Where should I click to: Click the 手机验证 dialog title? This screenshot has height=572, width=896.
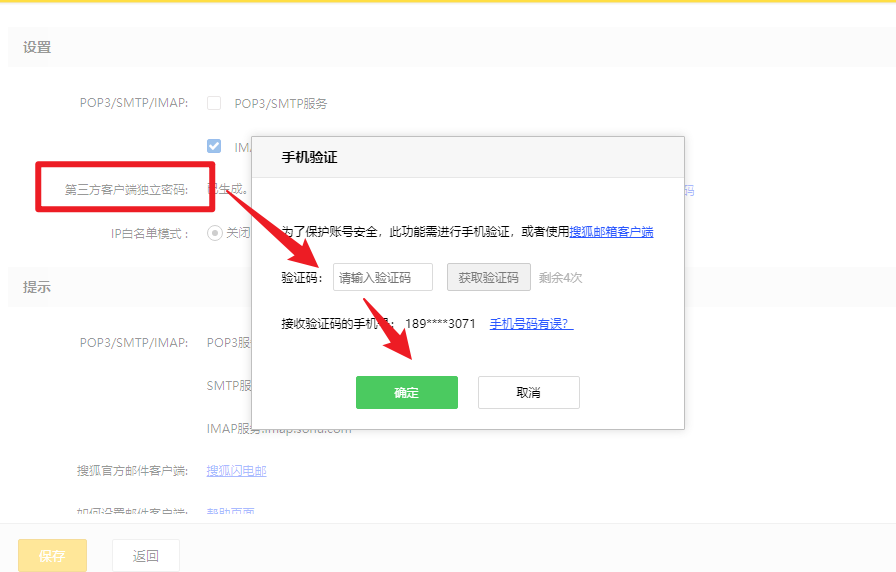click(x=310, y=158)
